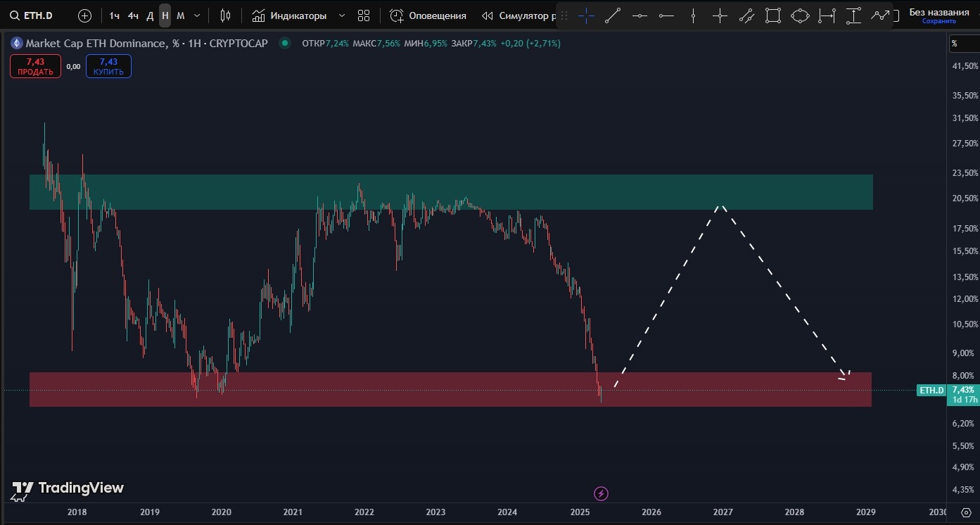Screen dimensions: 980x525
Task: Expand the timeframe interval dropdown arrow
Action: [197, 15]
